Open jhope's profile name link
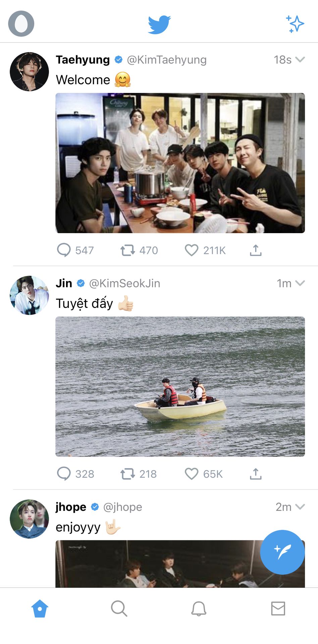 [71, 507]
